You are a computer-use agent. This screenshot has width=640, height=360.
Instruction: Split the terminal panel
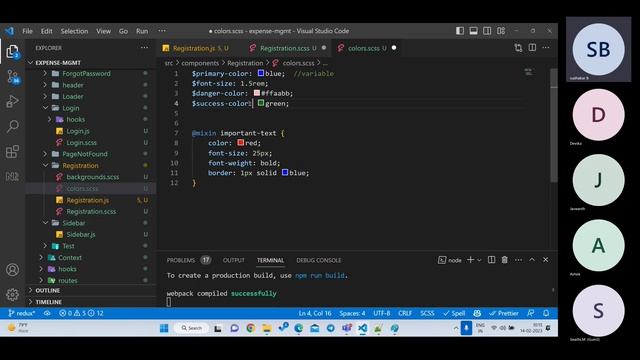tap(491, 260)
